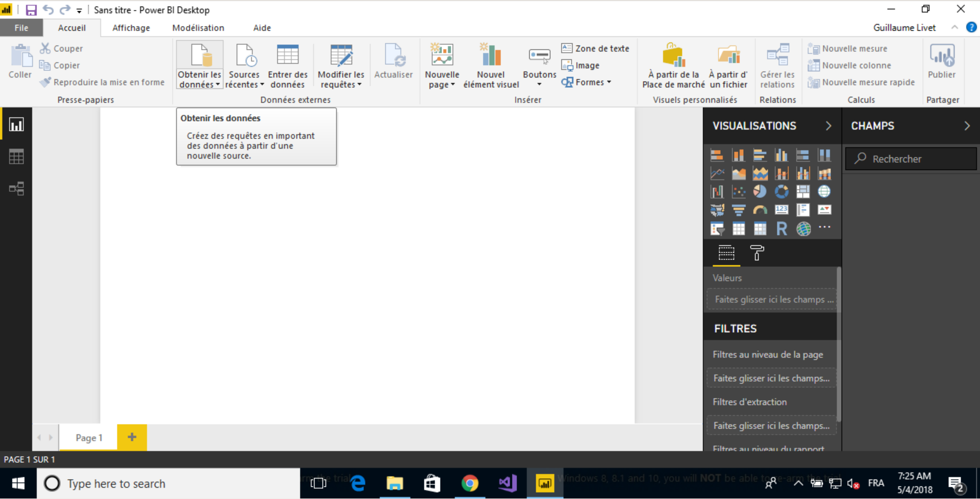
Task: Switch to the Modélisation ribbon tab
Action: tap(198, 28)
